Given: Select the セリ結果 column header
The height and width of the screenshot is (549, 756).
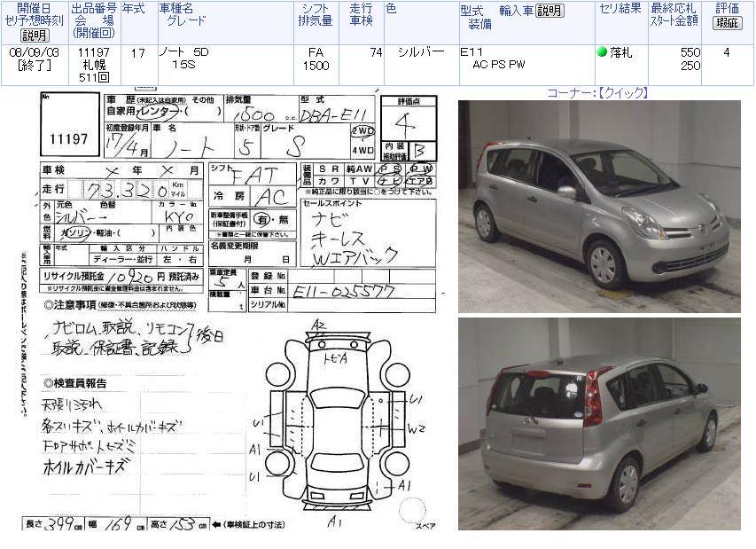Looking at the screenshot, I should click(x=620, y=8).
